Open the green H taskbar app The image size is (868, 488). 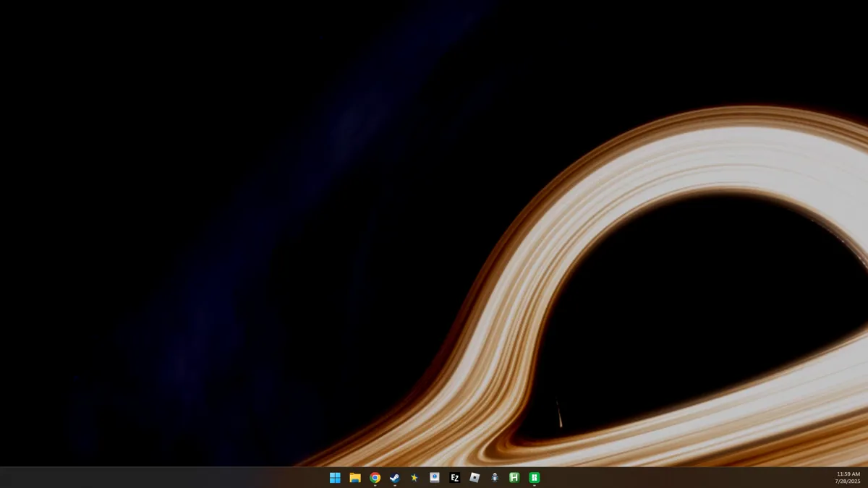514,478
